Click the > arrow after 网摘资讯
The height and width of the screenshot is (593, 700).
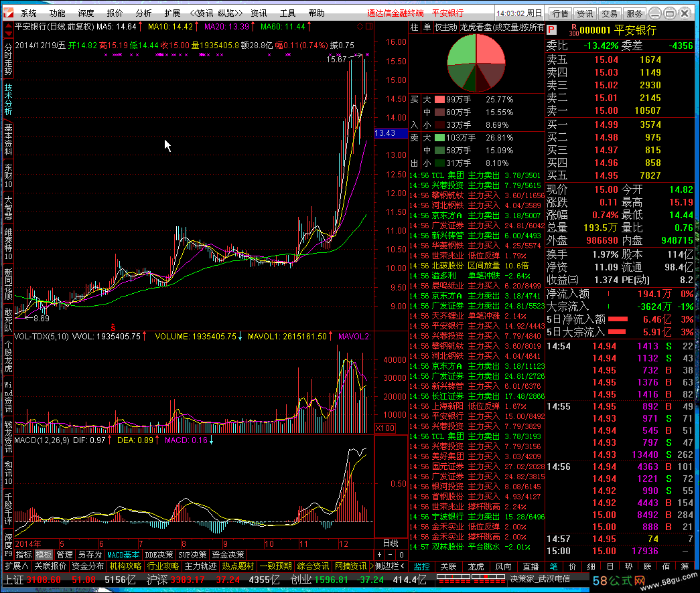371,566
